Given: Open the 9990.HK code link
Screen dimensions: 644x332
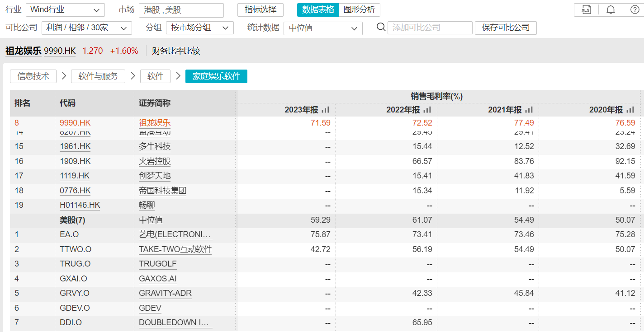Looking at the screenshot, I should pos(75,123).
